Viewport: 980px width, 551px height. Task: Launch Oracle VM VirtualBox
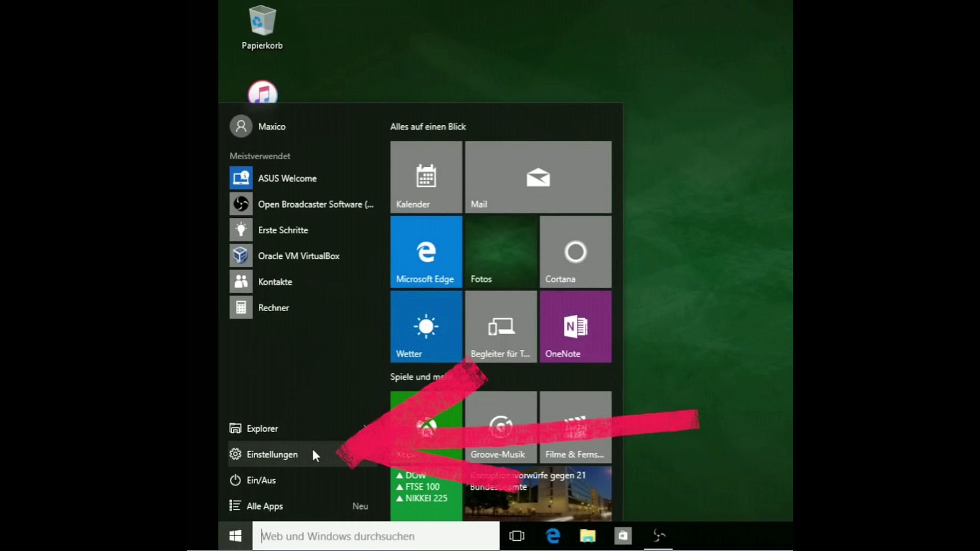[298, 256]
